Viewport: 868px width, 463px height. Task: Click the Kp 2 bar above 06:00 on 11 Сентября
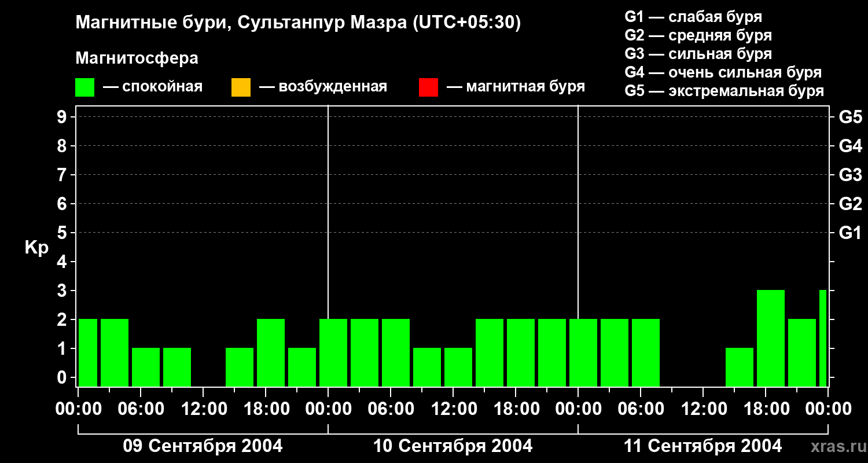[x=646, y=353]
